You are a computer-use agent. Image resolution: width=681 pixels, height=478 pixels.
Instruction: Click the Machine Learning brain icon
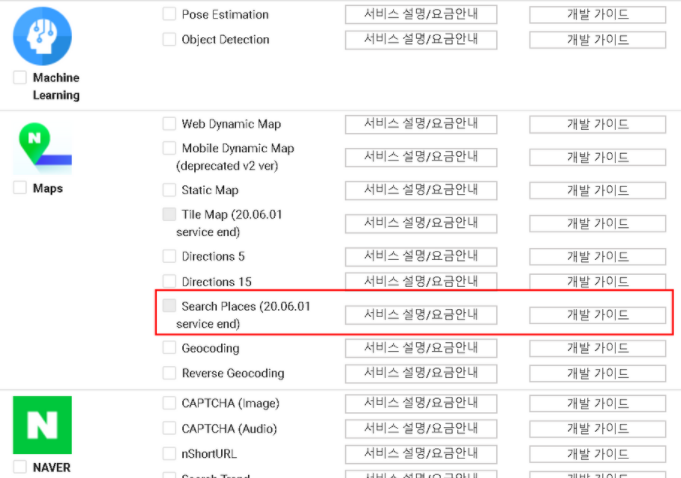point(42,36)
